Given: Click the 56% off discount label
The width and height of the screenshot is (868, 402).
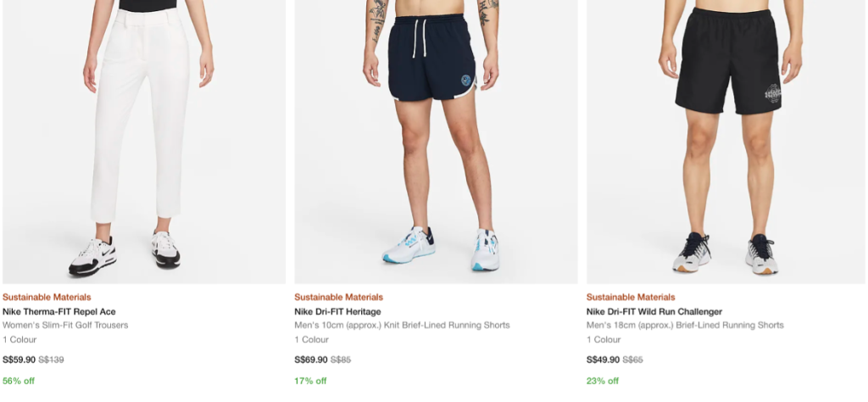Looking at the screenshot, I should (19, 381).
